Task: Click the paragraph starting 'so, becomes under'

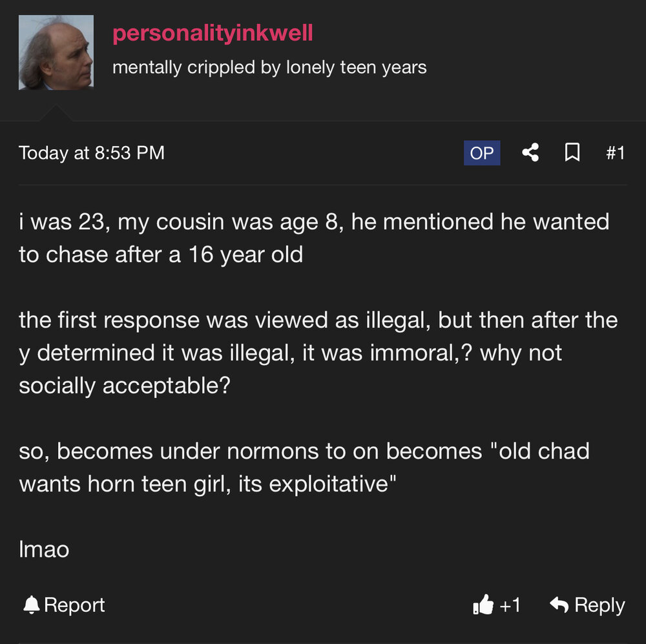Action: click(304, 467)
